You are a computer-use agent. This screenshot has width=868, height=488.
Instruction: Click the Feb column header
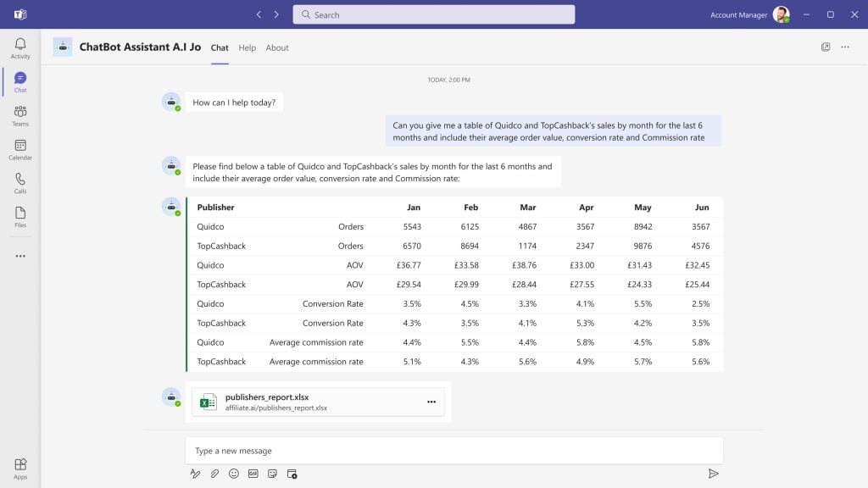click(471, 207)
